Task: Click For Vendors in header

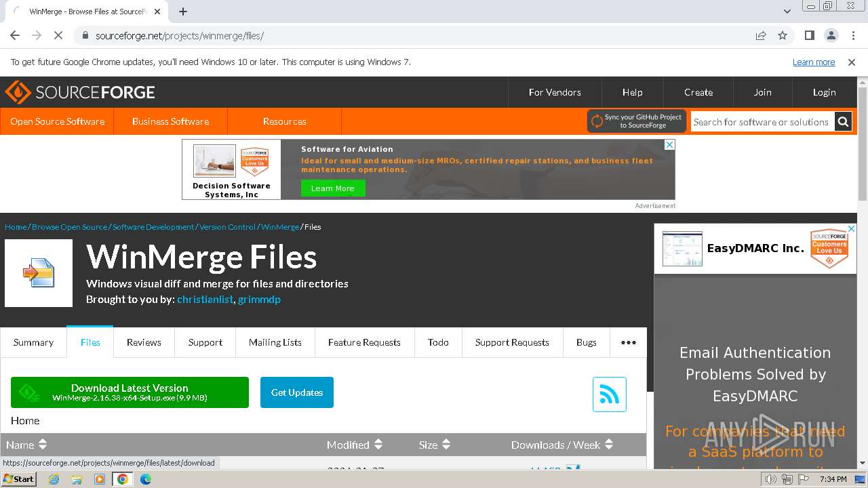Action: click(555, 92)
